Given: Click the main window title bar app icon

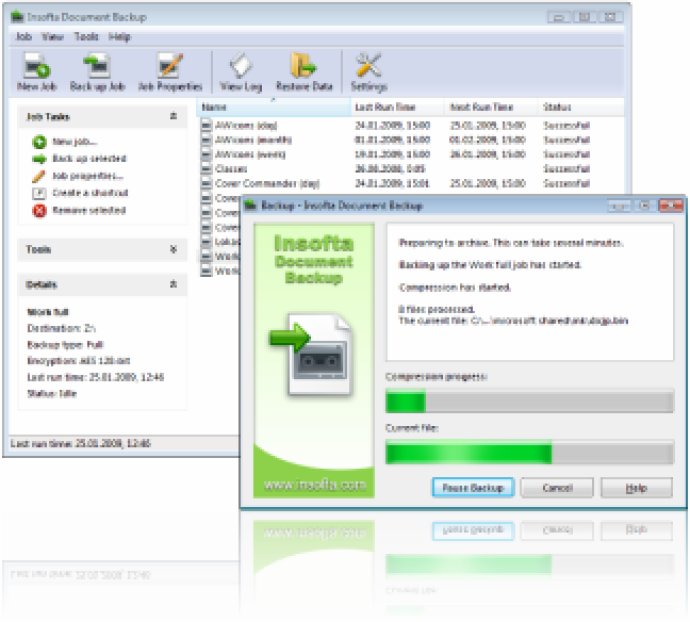Looking at the screenshot, I should pyautogui.click(x=17, y=17).
